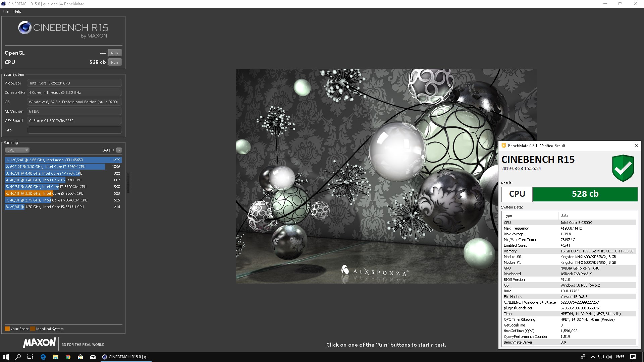The height and width of the screenshot is (362, 644).
Task: Click the Processor field Intel Core i5-2500K
Action: click(x=74, y=83)
